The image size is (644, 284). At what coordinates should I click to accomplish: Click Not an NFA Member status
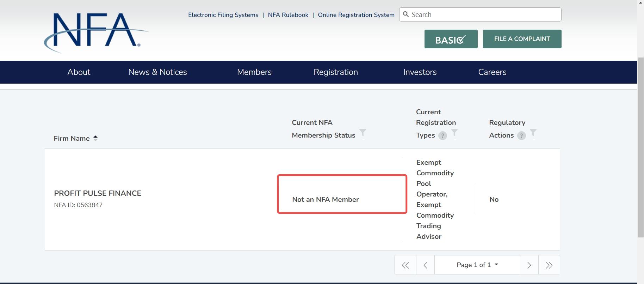326,199
